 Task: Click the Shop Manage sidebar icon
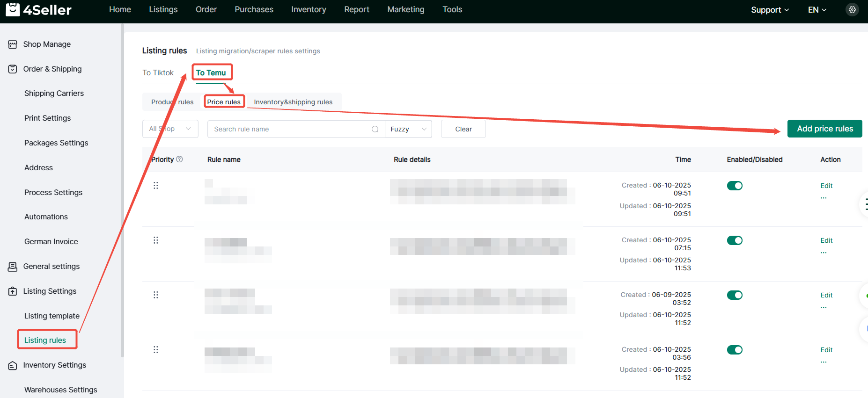(x=13, y=44)
